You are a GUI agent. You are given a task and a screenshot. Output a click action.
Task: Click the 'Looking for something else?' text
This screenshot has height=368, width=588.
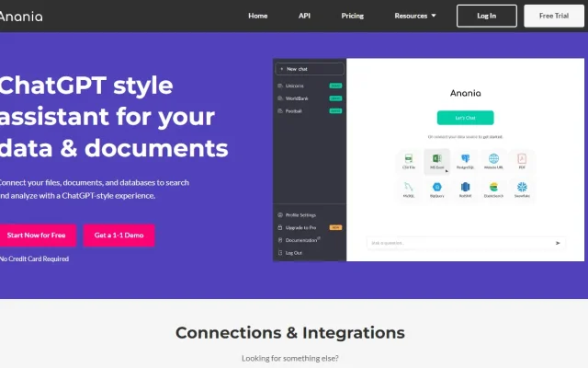tap(290, 358)
